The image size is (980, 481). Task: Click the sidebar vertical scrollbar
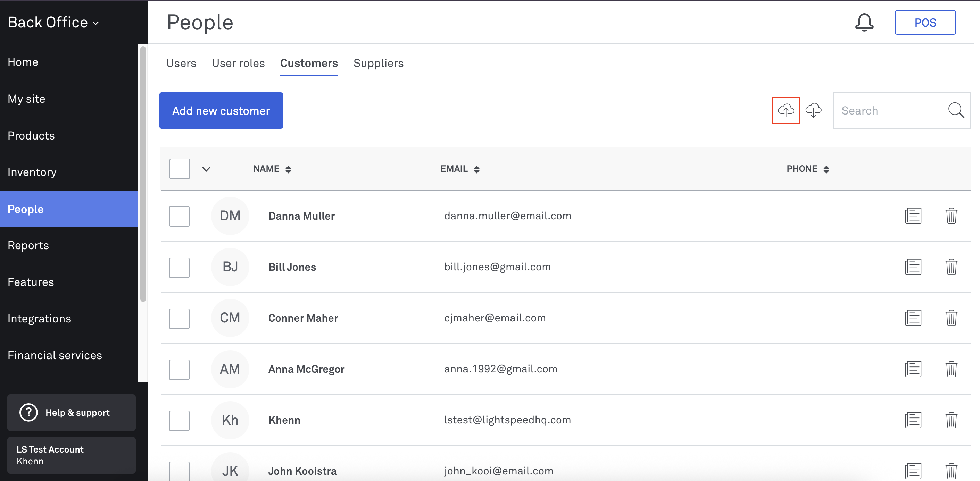click(143, 174)
